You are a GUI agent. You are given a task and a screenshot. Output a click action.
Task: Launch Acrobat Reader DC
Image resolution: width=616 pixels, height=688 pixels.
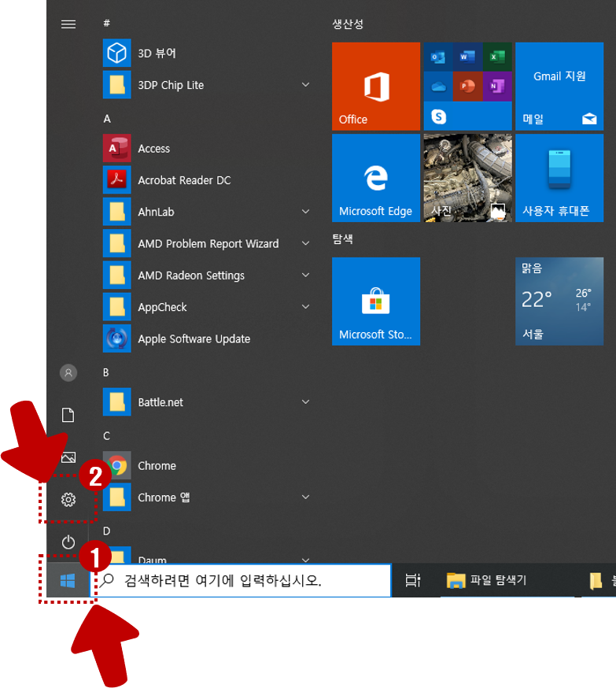[206, 180]
